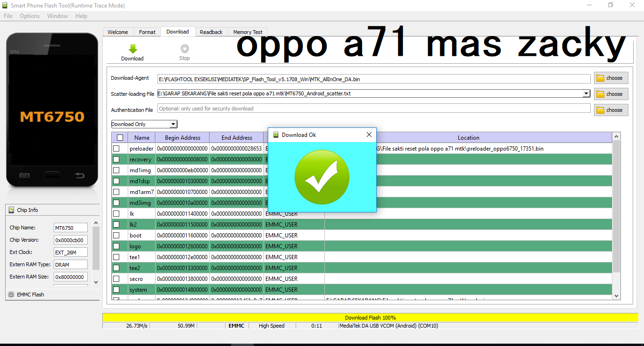Switch to the Readback tab
This screenshot has width=644, height=346.
pos(211,32)
